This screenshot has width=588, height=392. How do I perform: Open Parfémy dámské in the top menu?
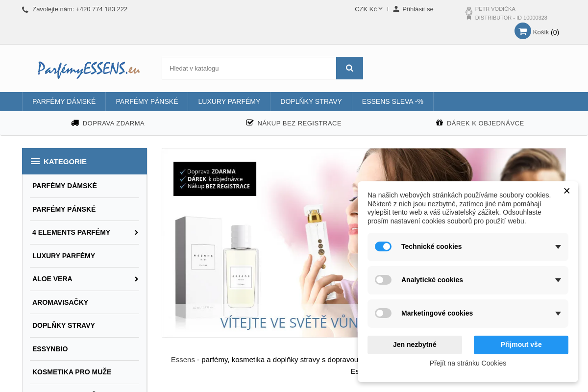pos(64,101)
